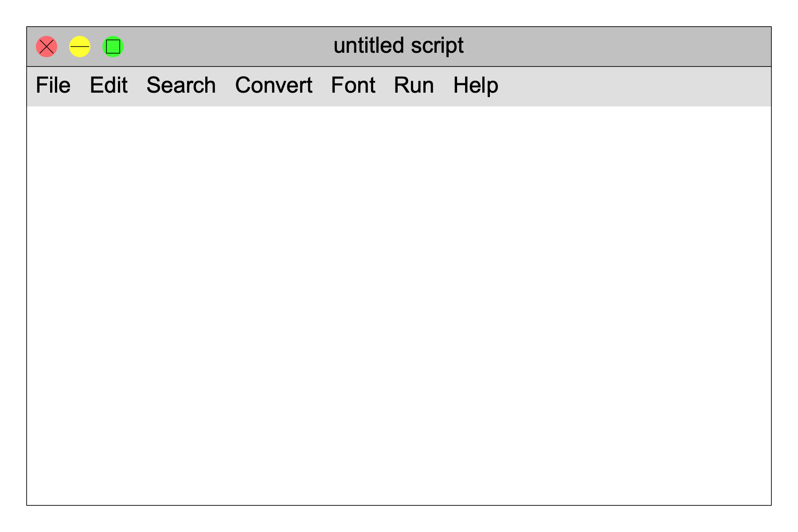Click inside the empty script text area
Image resolution: width=798 pixels, height=532 pixels.
pos(399,305)
